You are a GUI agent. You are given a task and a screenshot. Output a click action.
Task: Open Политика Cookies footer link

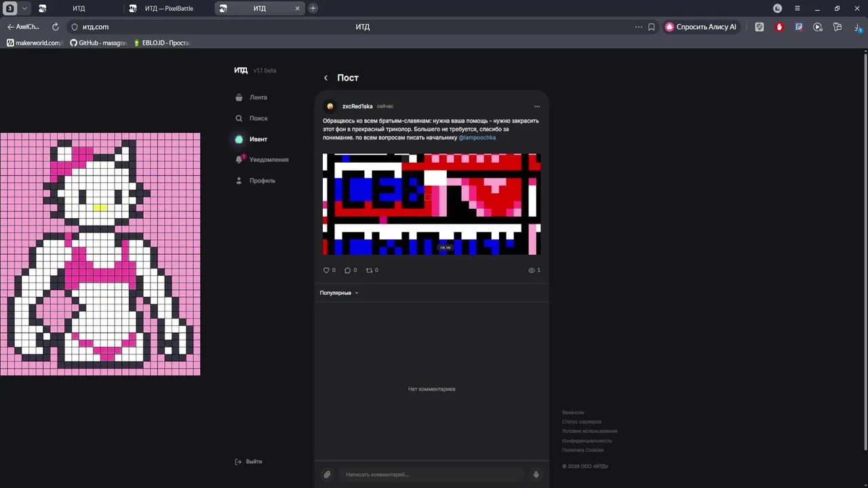(x=583, y=451)
